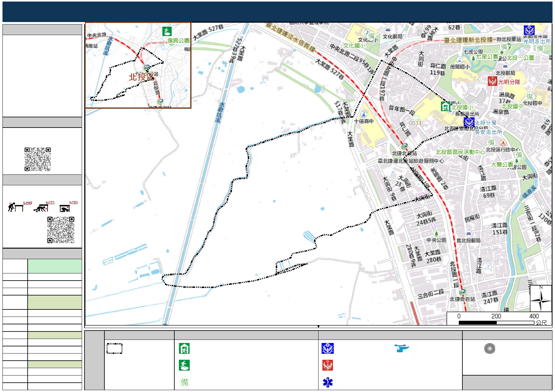This screenshot has width=555, height=392.
Task: Click the QR code without earthquake illustrations above it
Action: coord(38,159)
